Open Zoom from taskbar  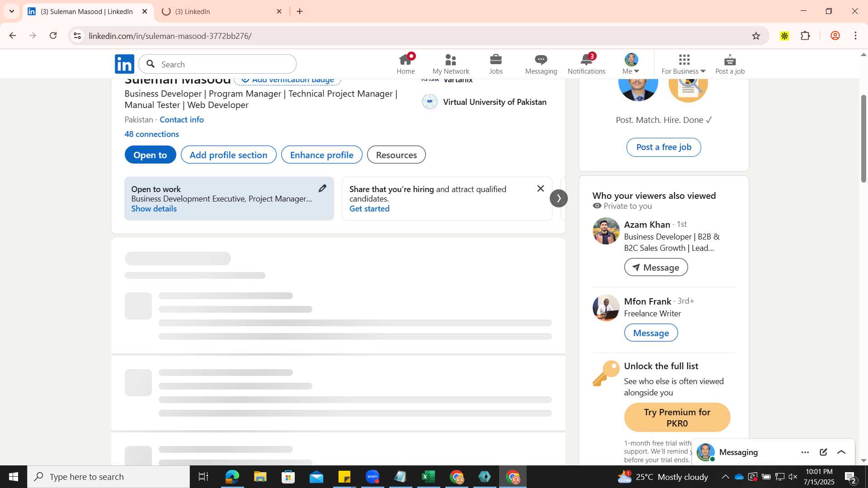[x=373, y=477]
